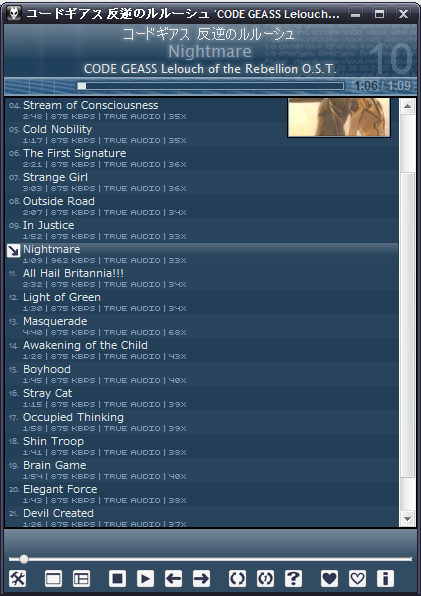Skip to the next track arrow
421x596 pixels.
click(201, 579)
